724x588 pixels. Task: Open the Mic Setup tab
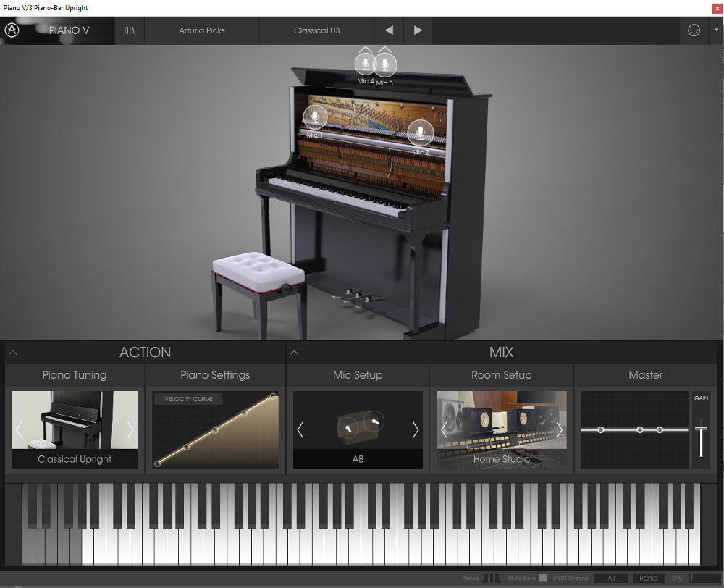pyautogui.click(x=358, y=375)
